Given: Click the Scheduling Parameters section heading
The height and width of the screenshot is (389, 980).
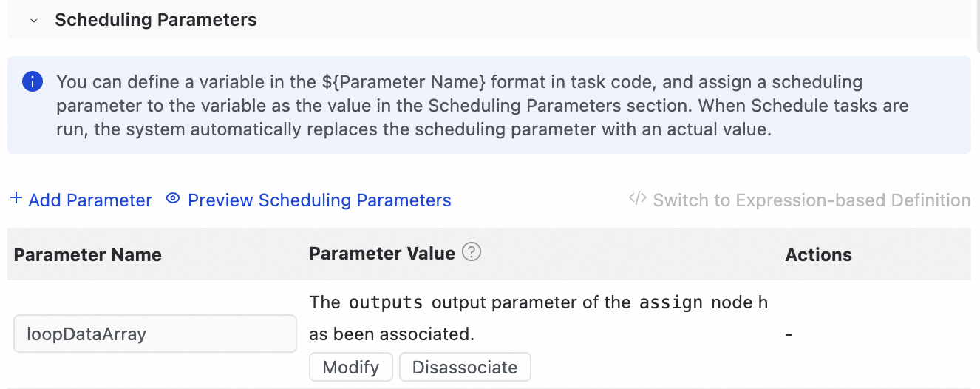Looking at the screenshot, I should pos(156,20).
